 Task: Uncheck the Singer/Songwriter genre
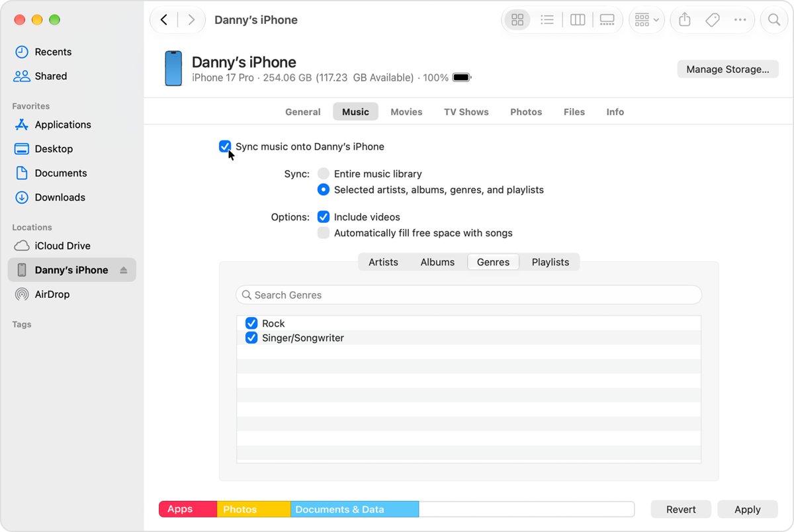[251, 337]
